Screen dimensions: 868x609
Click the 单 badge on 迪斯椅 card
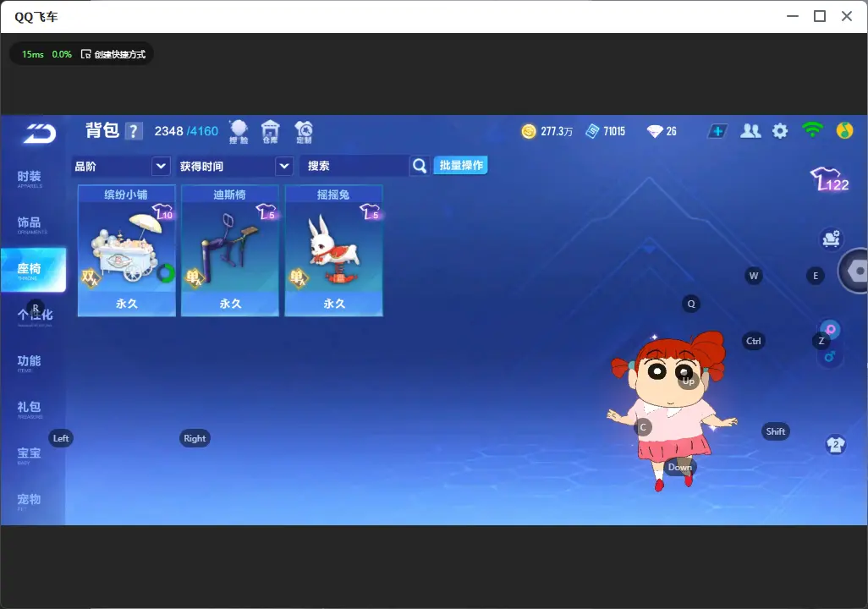(193, 277)
